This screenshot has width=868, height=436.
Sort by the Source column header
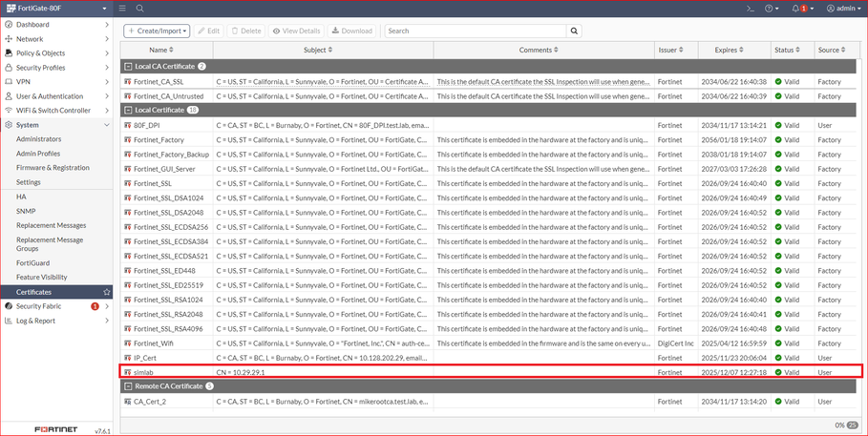click(832, 50)
